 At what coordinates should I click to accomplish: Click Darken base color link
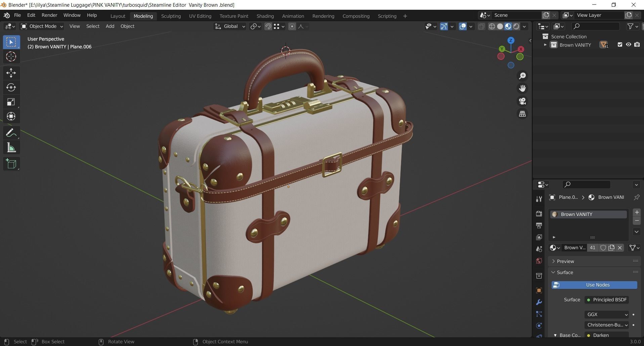(607, 335)
